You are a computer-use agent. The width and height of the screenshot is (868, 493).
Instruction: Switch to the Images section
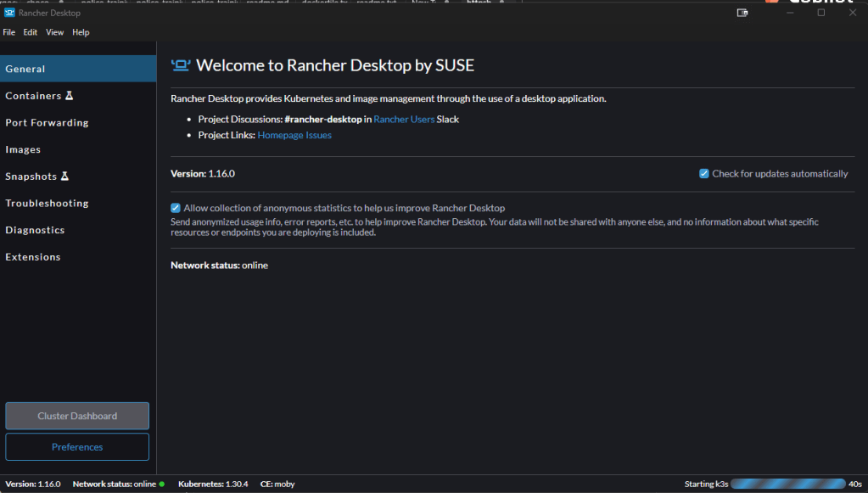[x=78, y=149]
